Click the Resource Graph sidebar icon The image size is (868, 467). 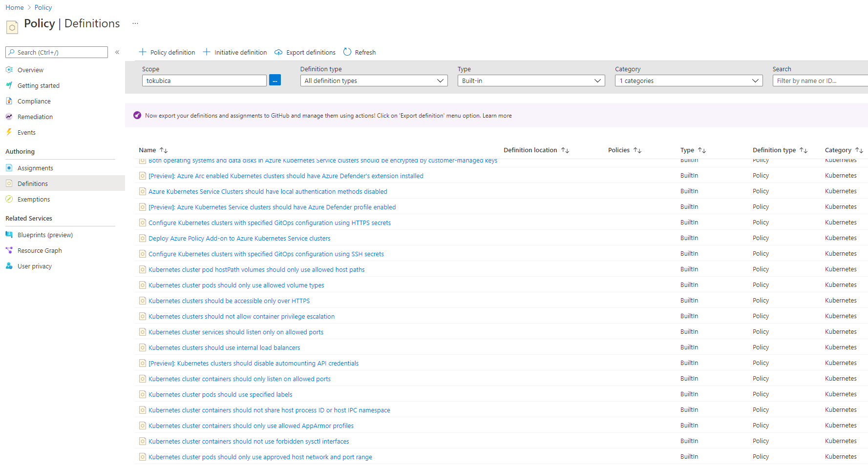[9, 250]
